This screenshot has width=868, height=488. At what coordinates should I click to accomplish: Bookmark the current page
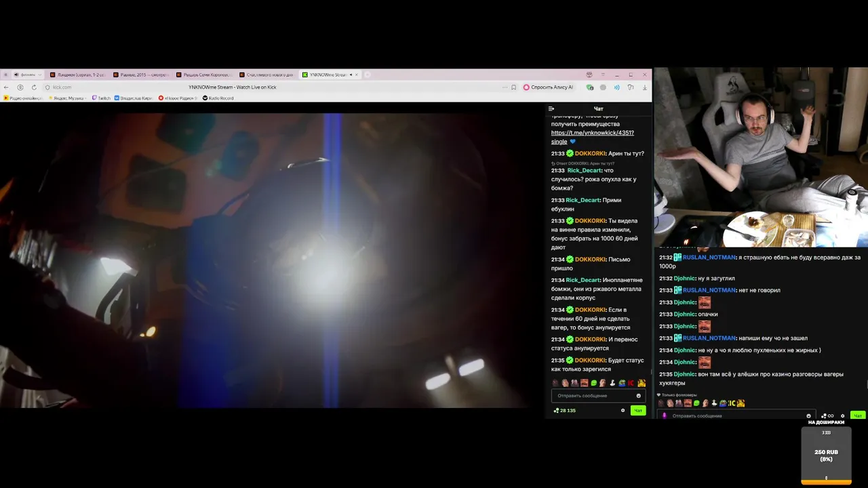[513, 87]
